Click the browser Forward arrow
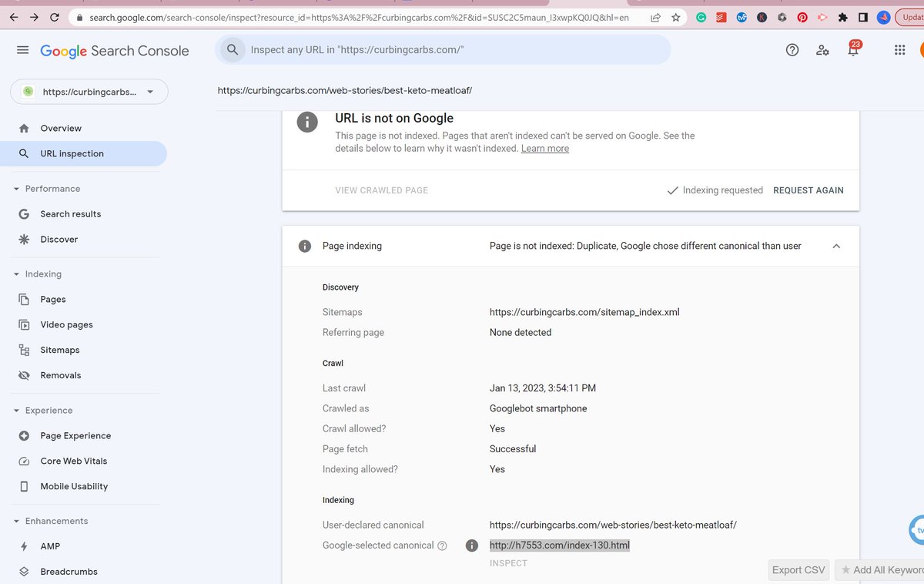The width and height of the screenshot is (924, 584). point(34,17)
